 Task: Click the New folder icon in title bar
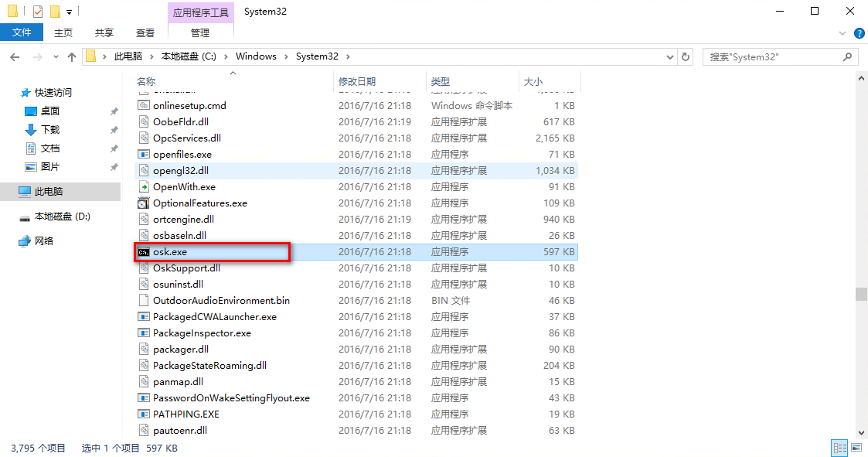tap(55, 11)
